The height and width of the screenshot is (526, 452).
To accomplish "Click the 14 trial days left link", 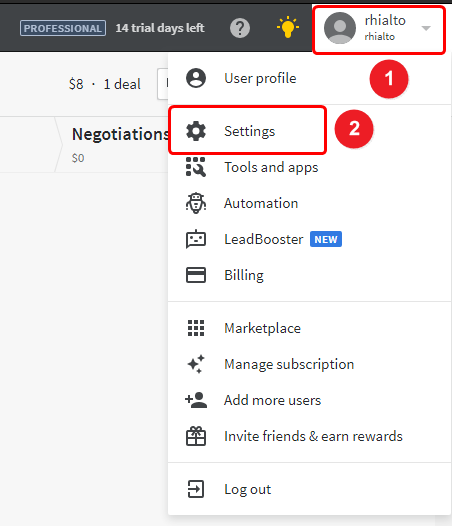I will [x=160, y=28].
